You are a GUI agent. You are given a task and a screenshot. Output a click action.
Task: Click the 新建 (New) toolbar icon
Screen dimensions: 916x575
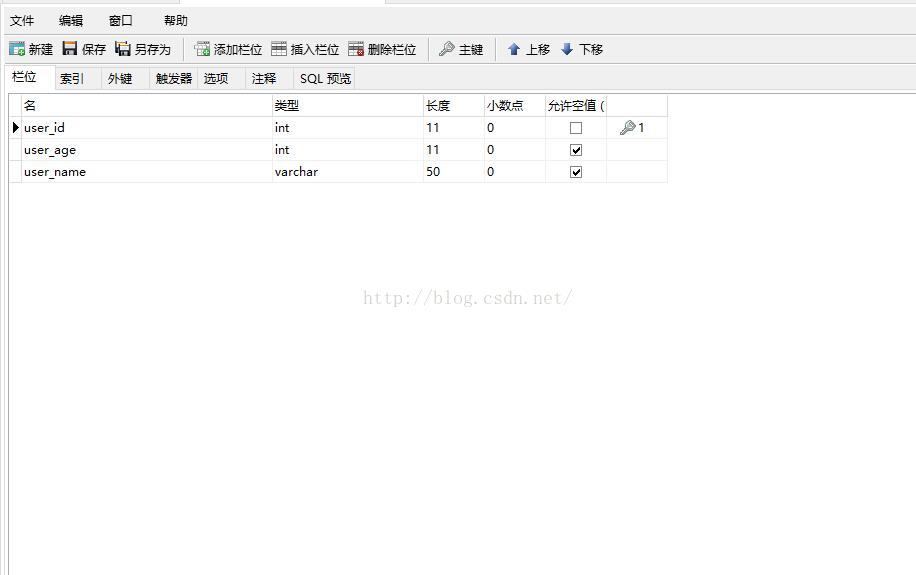click(18, 49)
